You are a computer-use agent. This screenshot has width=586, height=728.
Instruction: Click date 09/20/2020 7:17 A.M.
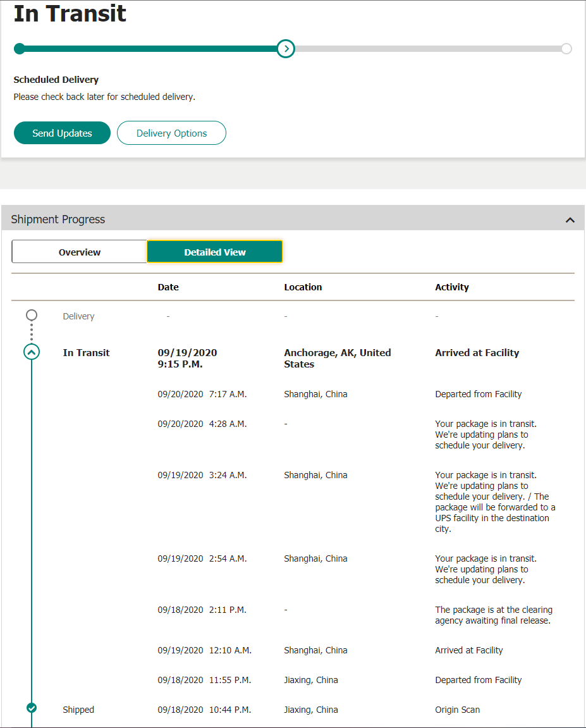(x=202, y=394)
